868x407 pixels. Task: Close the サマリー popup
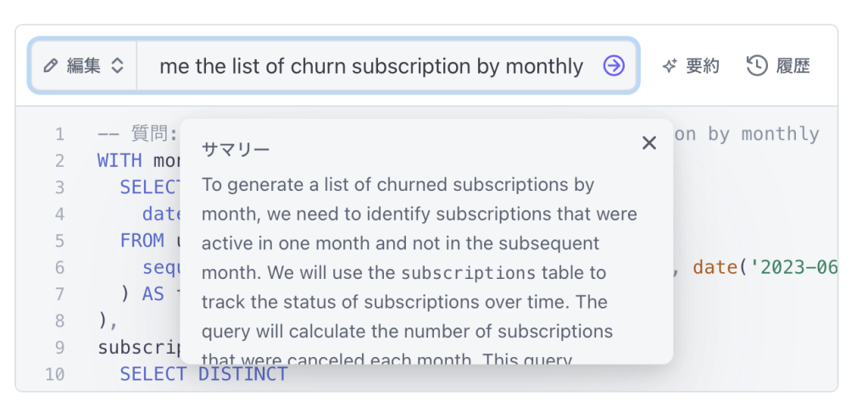click(x=648, y=143)
